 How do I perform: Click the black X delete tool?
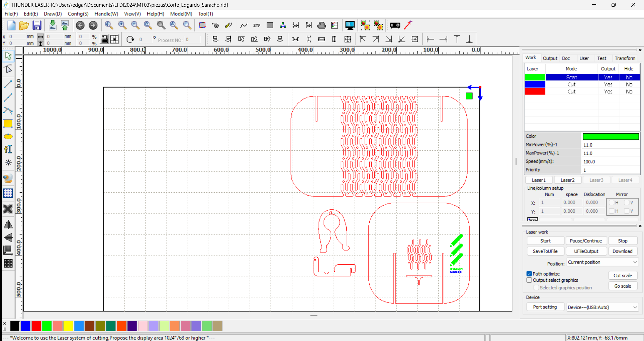(x=8, y=209)
